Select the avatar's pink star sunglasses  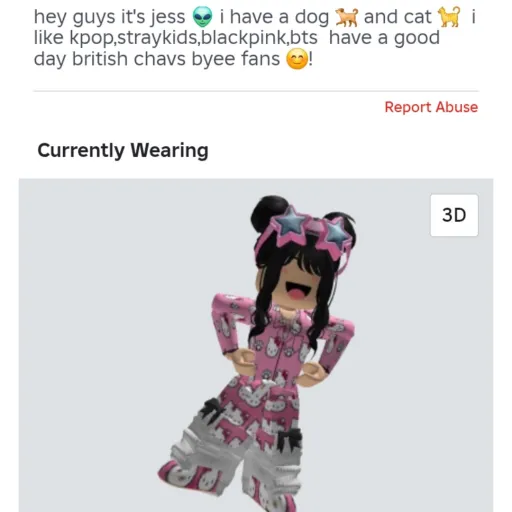click(310, 229)
